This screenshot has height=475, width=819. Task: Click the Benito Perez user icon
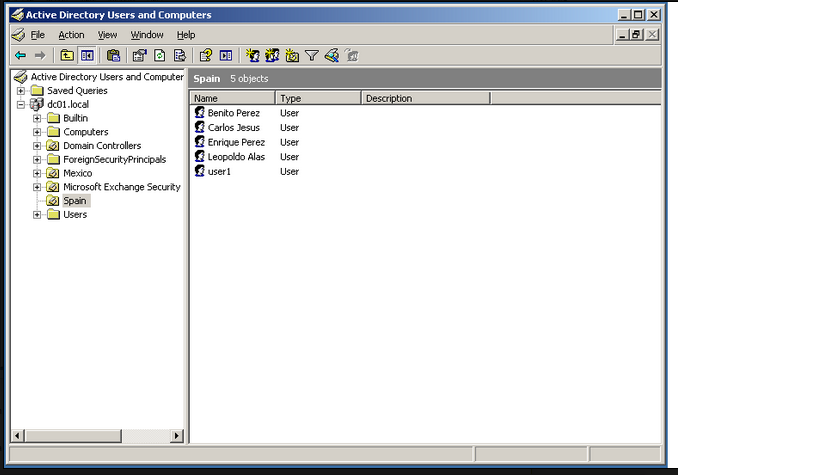pos(200,112)
